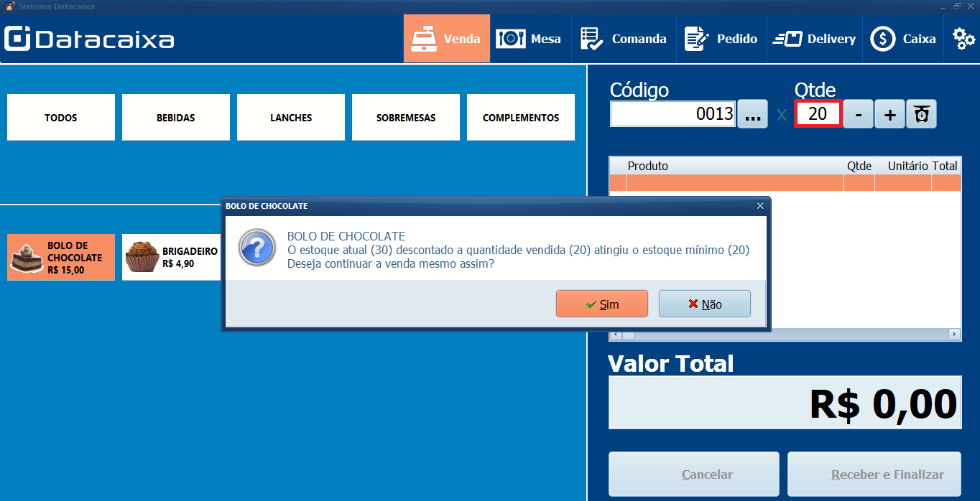Select the Brigadeiro product tile
The height and width of the screenshot is (501, 980).
click(172, 257)
